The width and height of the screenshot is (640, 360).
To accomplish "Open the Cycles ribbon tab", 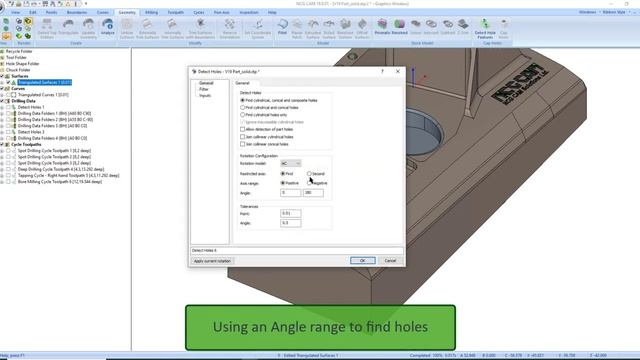I will click(x=199, y=13).
